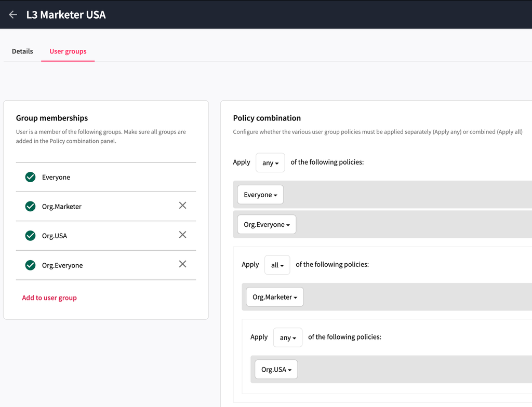Click green checkmark next to Org.Everyone
The width and height of the screenshot is (532, 407).
click(30, 265)
